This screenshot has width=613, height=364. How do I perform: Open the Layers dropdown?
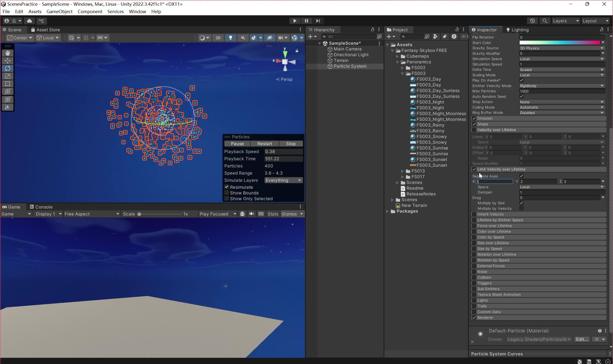click(566, 21)
